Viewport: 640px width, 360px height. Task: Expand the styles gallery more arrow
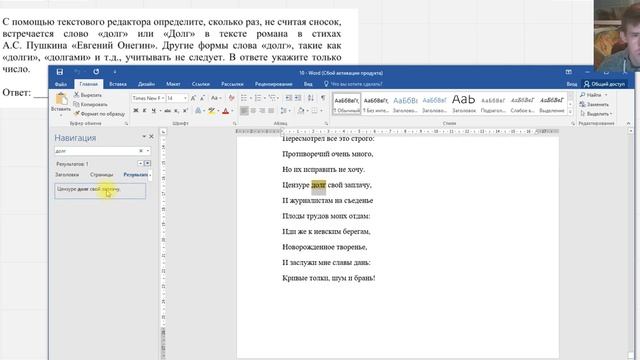pyautogui.click(x=571, y=113)
